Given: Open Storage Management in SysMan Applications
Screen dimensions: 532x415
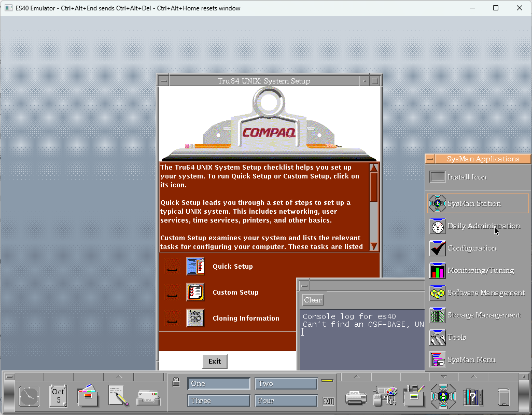Looking at the screenshot, I should tap(478, 315).
